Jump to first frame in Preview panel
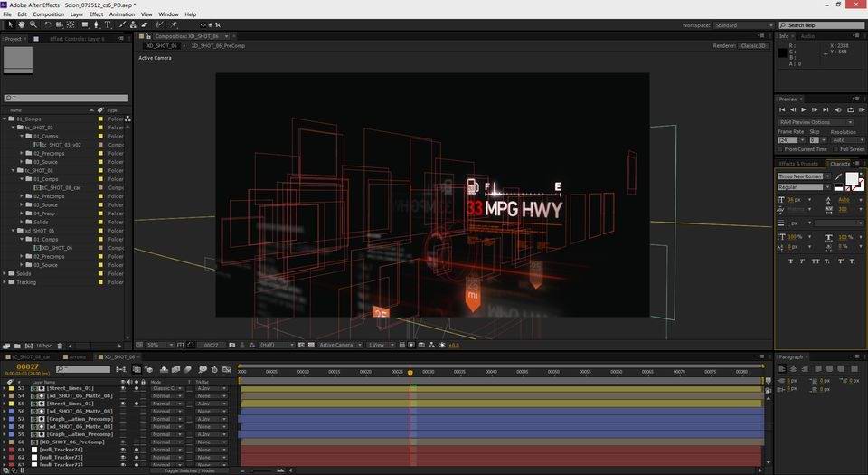 782,109
